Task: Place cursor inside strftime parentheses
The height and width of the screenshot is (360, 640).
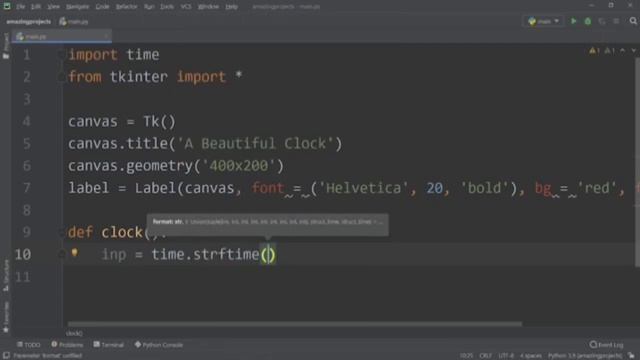Action: [268, 255]
